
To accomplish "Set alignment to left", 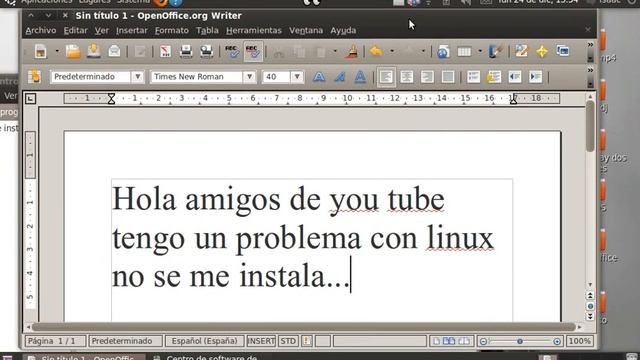I will coord(386,77).
